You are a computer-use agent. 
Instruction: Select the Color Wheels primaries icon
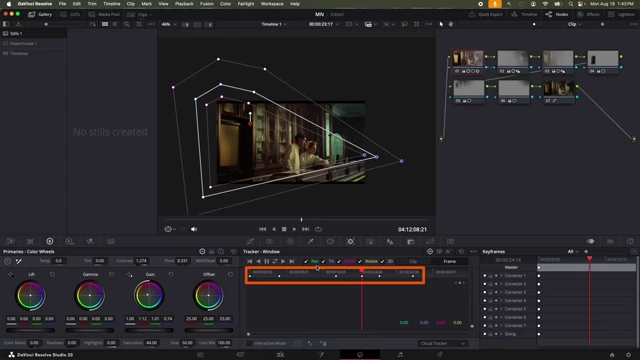[x=50, y=241]
